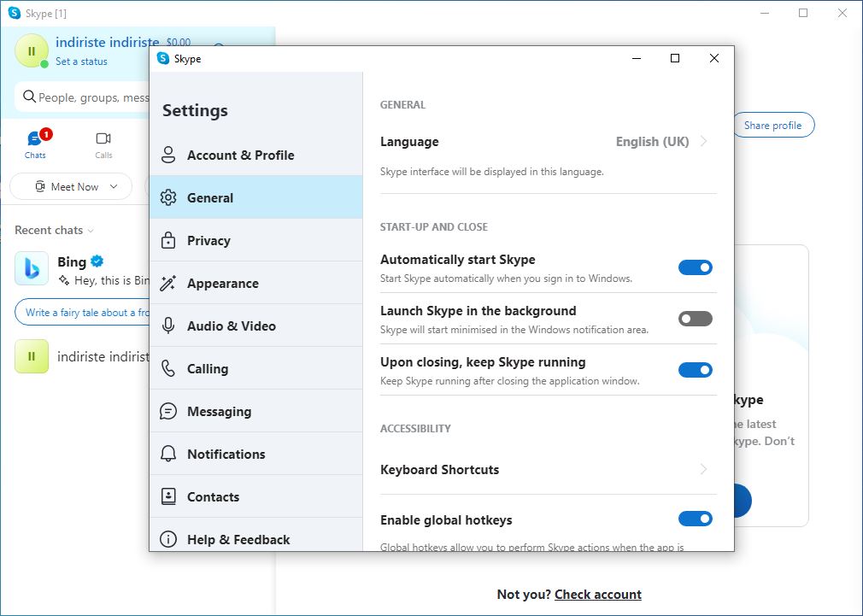The width and height of the screenshot is (863, 616).
Task: Click the Language setting label
Action: point(409,142)
